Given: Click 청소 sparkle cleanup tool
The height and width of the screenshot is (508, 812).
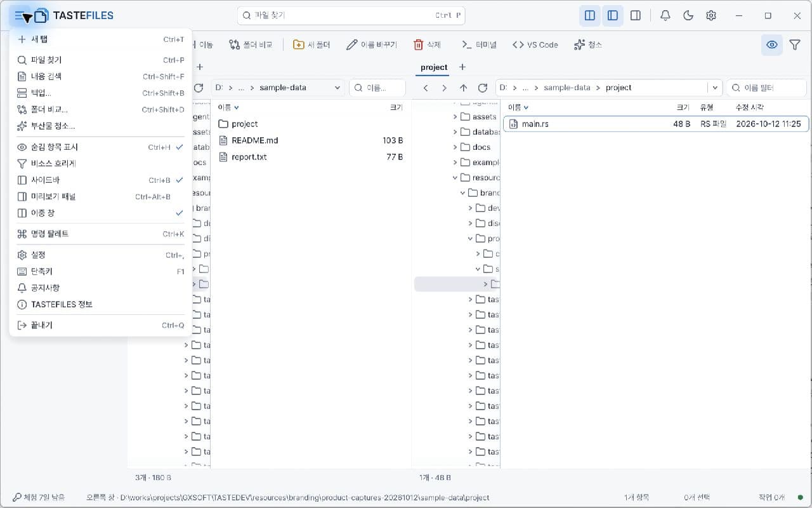Looking at the screenshot, I should point(587,44).
